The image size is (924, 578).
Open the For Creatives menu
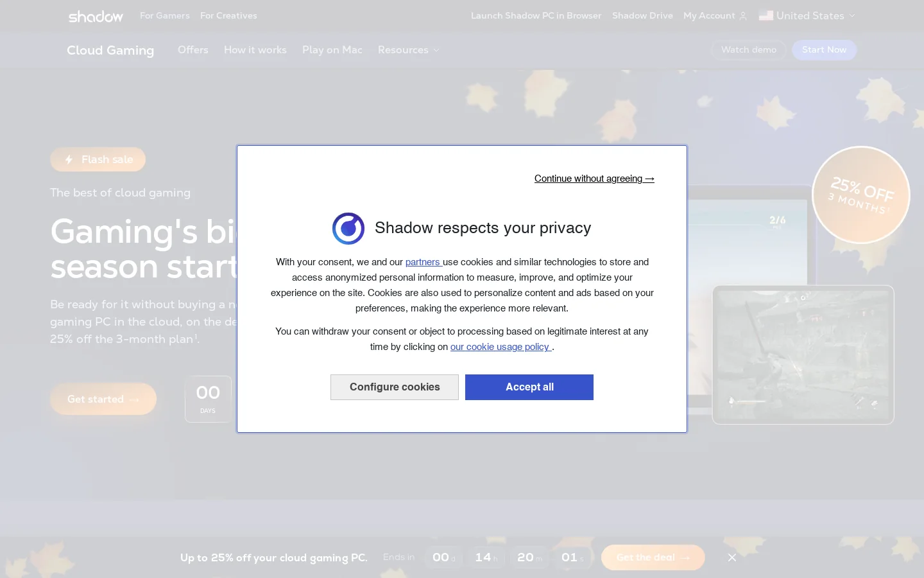pyautogui.click(x=228, y=15)
